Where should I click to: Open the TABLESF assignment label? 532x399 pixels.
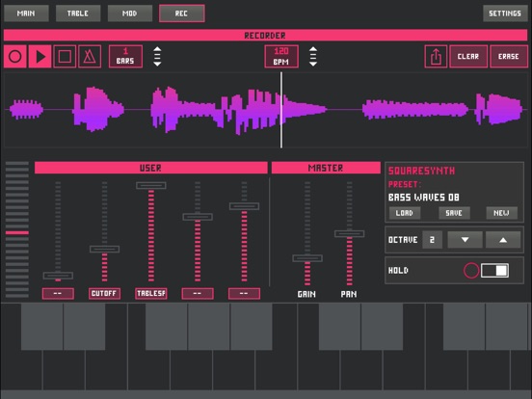tap(151, 294)
